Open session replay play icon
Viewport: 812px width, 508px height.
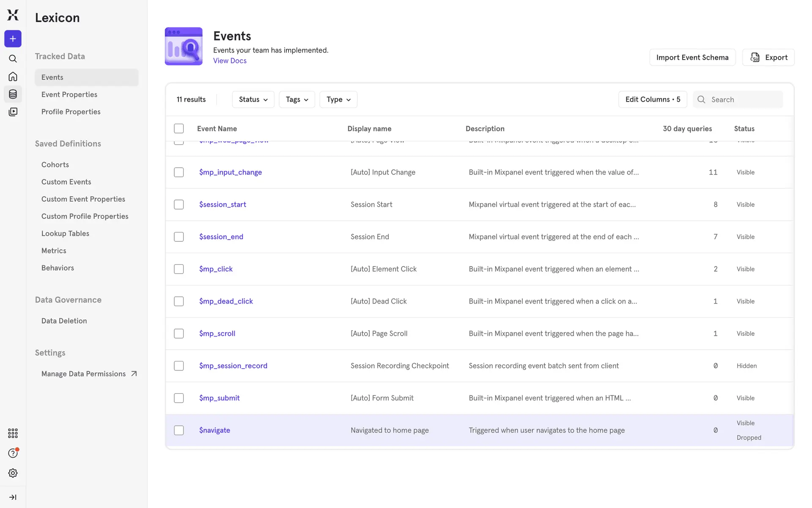pyautogui.click(x=13, y=112)
